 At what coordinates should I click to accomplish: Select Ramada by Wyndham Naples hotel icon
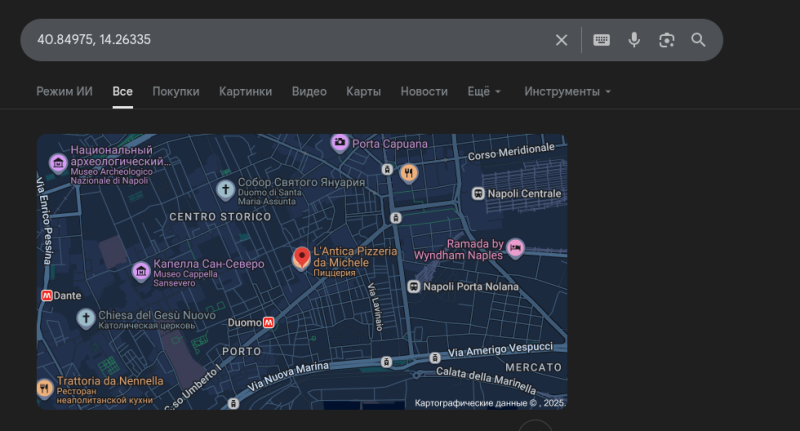pyautogui.click(x=515, y=247)
